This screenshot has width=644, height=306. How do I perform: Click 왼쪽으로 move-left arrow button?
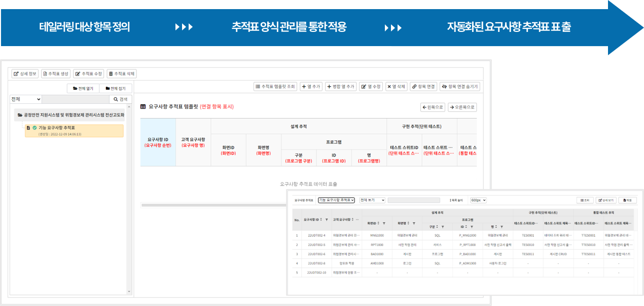pyautogui.click(x=433, y=107)
